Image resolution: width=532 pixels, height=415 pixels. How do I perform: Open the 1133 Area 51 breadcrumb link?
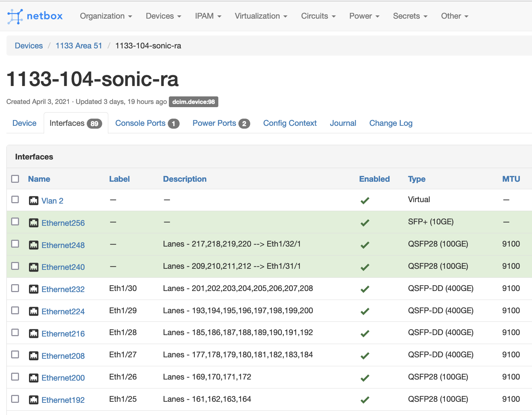(79, 46)
